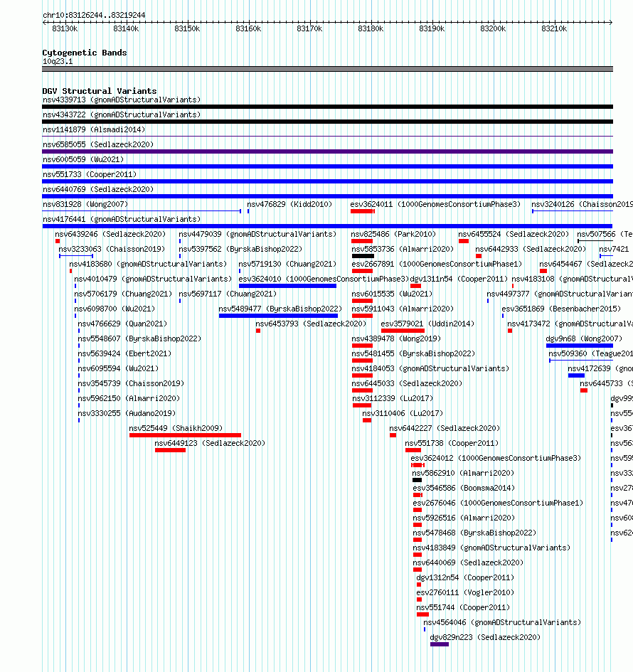Click the black nsv4339713 variant bar

[x=327, y=107]
